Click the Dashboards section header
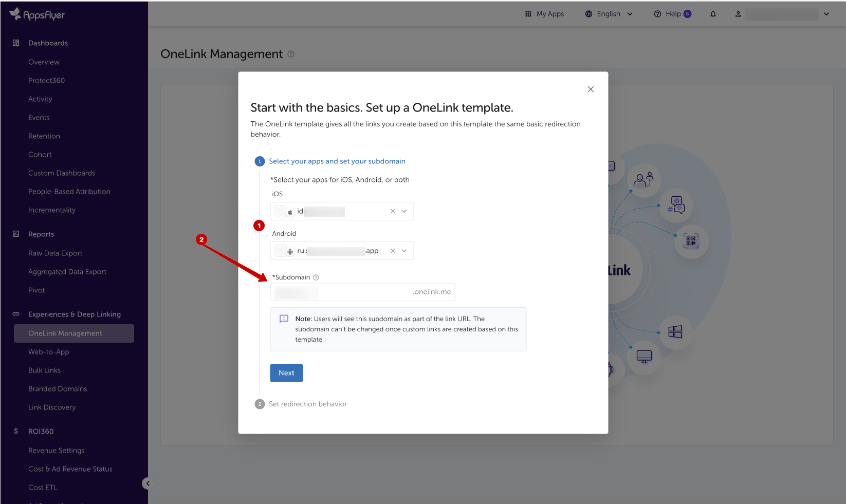The image size is (846, 504). [x=48, y=43]
